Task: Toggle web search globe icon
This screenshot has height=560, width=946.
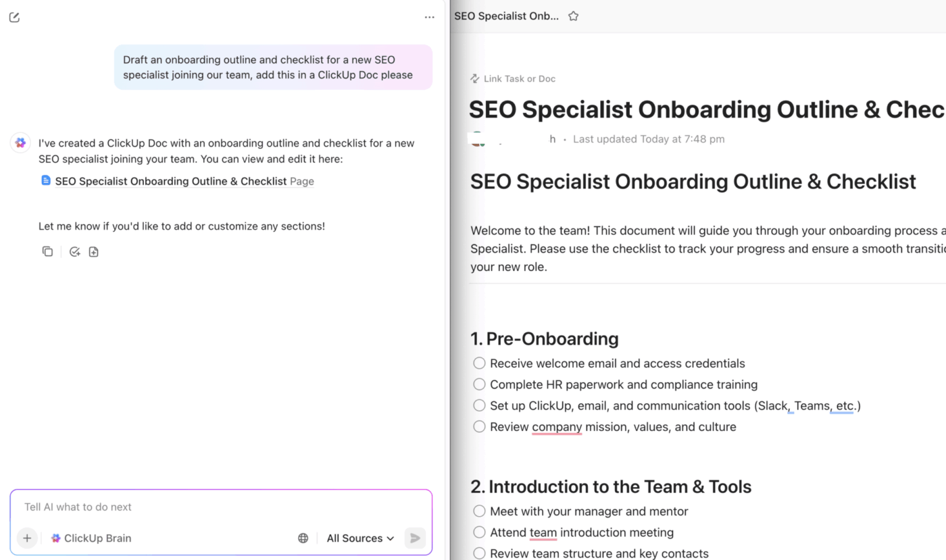Action: (303, 538)
